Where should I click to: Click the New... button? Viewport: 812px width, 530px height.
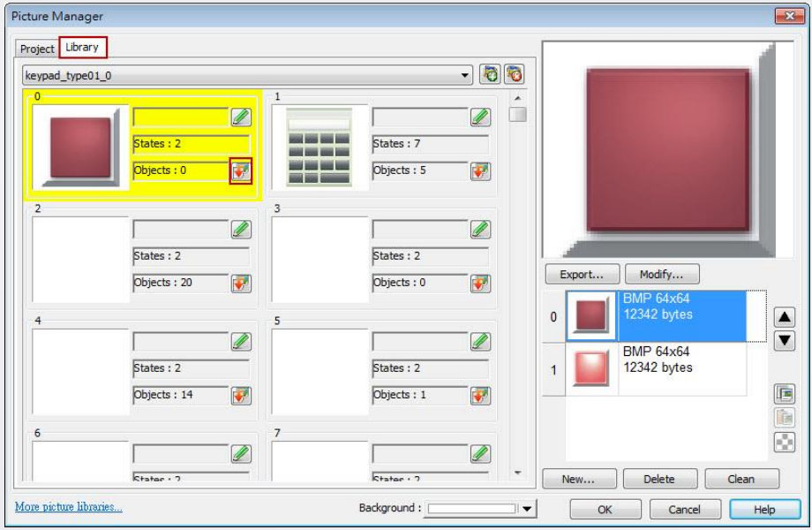(579, 480)
